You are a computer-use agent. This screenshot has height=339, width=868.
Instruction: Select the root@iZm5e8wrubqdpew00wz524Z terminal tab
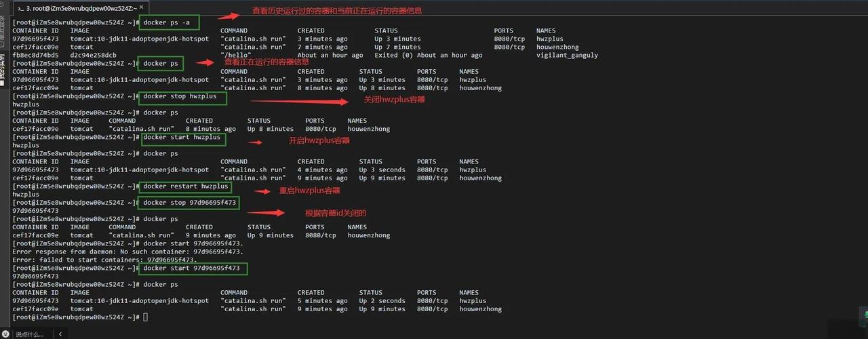click(80, 8)
